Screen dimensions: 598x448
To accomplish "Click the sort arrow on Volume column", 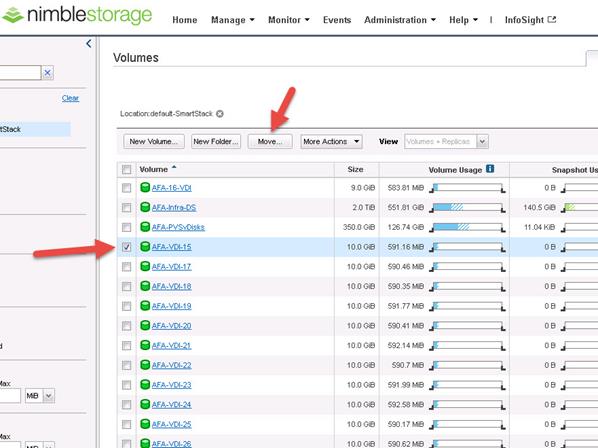I will 174,167.
